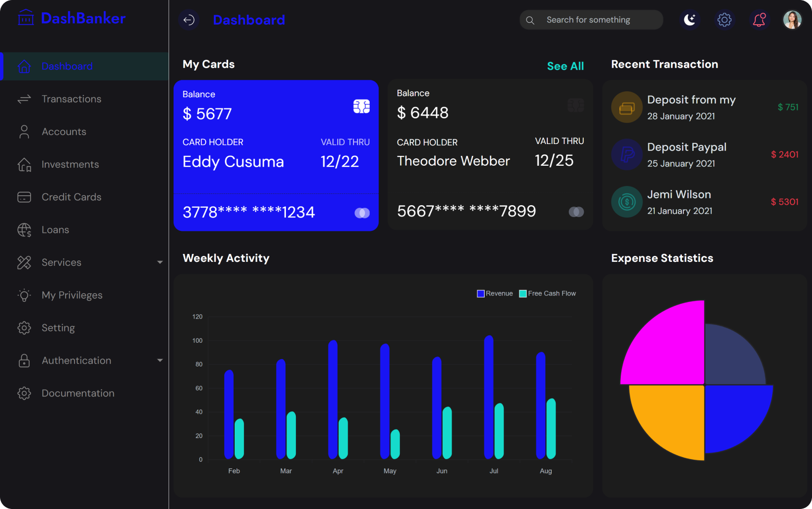The image size is (812, 509).
Task: Toggle the switch on Eddy Cusuma's card
Action: pyautogui.click(x=362, y=212)
